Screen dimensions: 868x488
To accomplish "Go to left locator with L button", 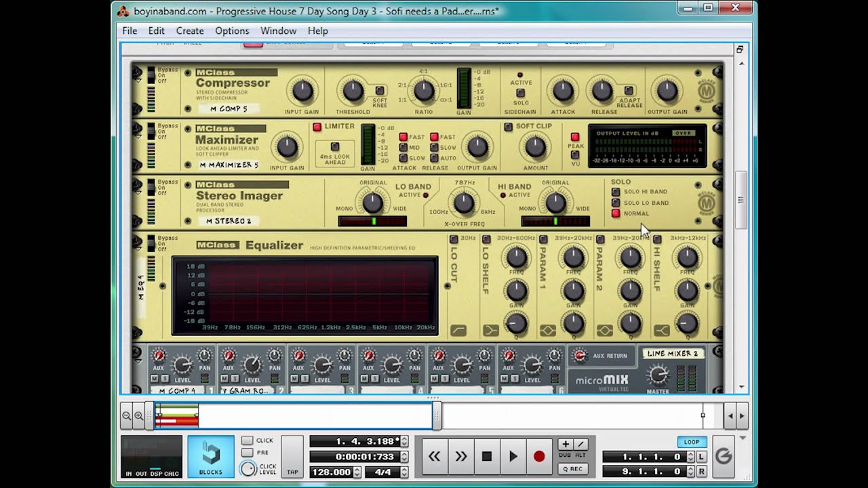I will pyautogui.click(x=701, y=457).
